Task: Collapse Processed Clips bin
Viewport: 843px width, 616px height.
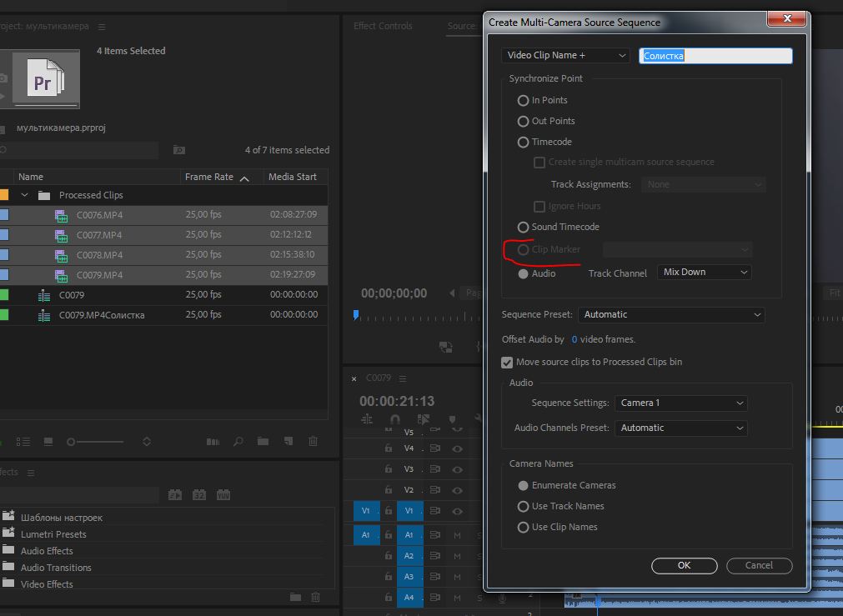Action: click(x=24, y=195)
